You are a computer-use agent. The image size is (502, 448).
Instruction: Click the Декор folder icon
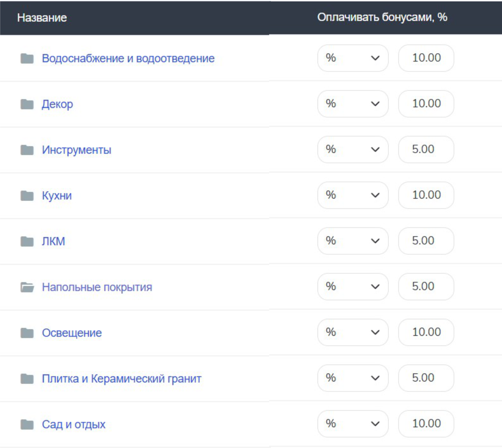(x=27, y=104)
